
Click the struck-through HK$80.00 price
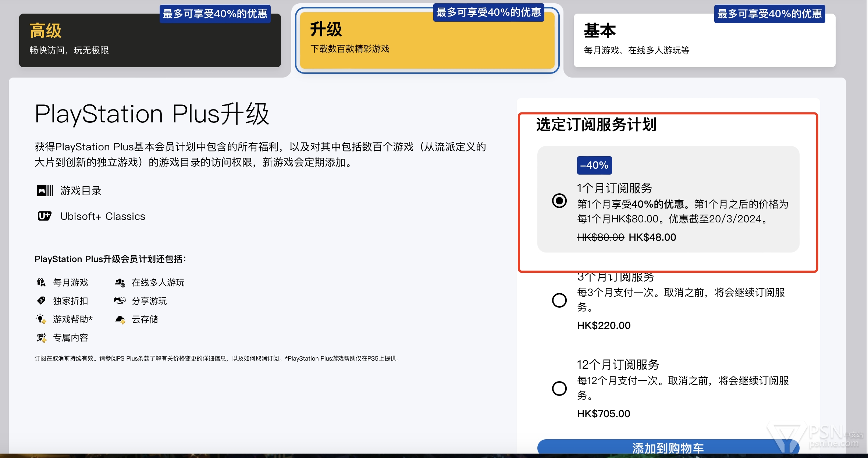click(601, 237)
